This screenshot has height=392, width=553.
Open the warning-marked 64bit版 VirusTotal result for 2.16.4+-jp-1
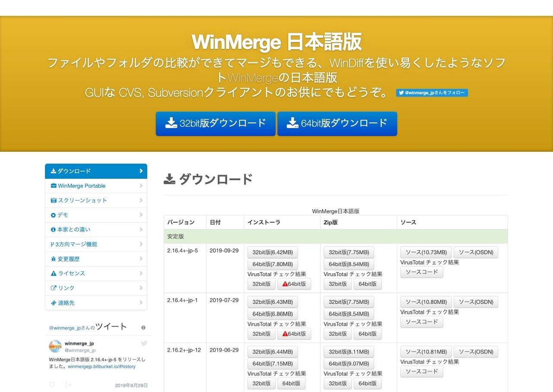click(294, 334)
